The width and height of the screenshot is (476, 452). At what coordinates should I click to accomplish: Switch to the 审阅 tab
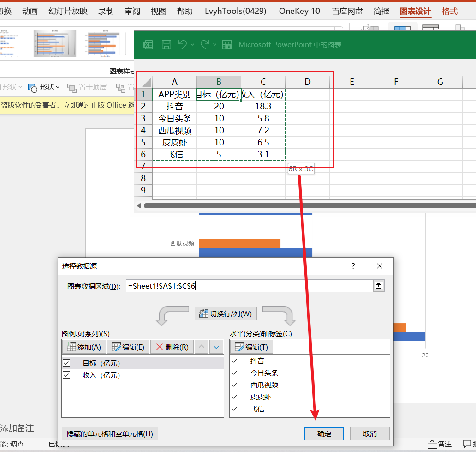tap(132, 11)
